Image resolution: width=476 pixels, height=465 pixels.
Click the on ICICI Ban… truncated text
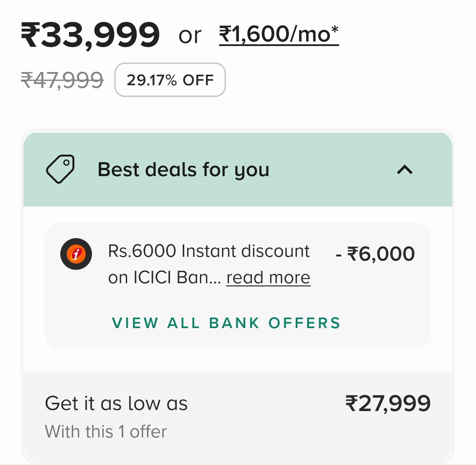(x=164, y=278)
